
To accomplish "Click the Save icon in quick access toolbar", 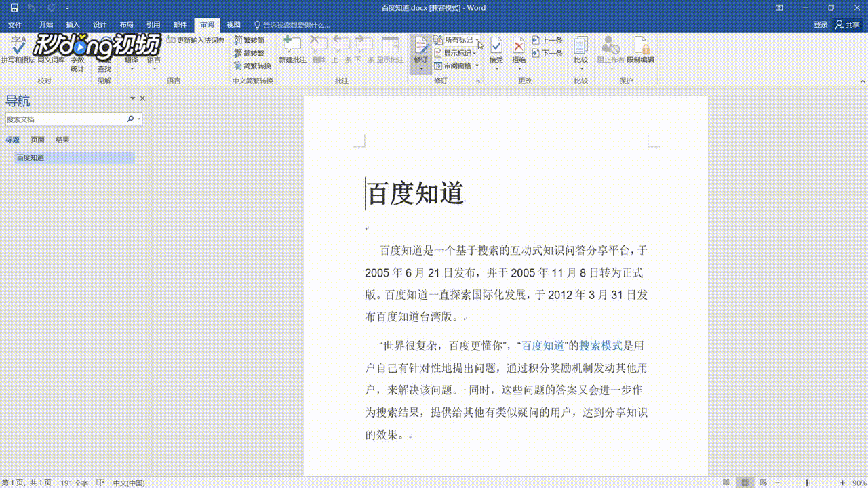I will coord(14,7).
